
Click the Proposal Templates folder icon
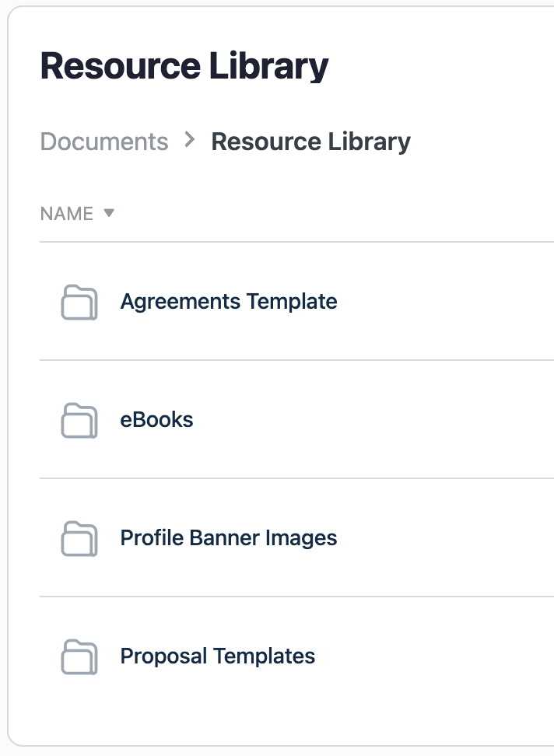[78, 657]
